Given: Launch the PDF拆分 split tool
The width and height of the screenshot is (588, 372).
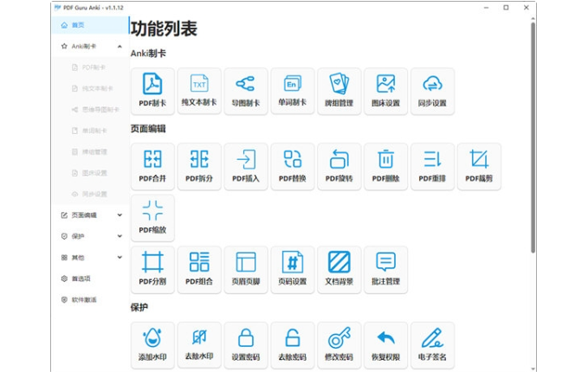Looking at the screenshot, I should pos(199,166).
